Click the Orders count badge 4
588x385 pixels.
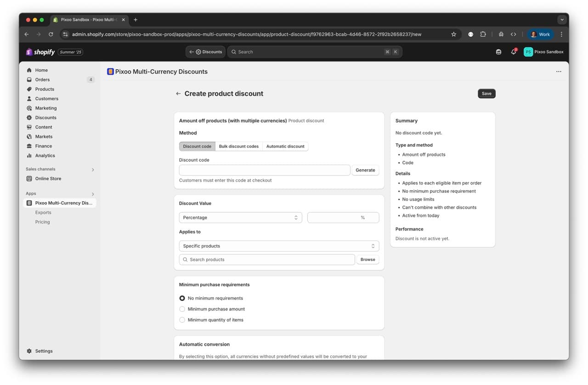[x=90, y=80]
